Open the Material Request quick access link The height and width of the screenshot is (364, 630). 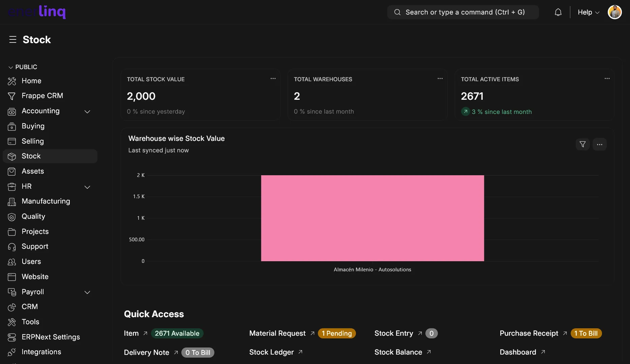(x=277, y=333)
